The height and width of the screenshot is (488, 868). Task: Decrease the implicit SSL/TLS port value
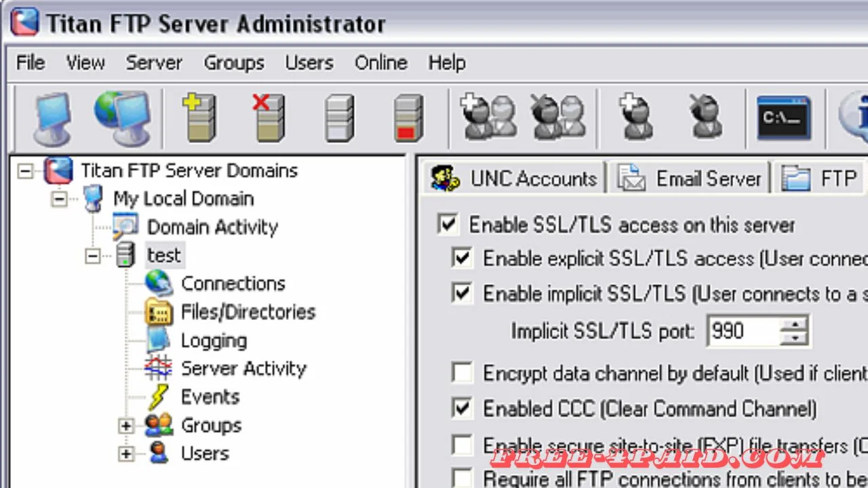pyautogui.click(x=793, y=338)
